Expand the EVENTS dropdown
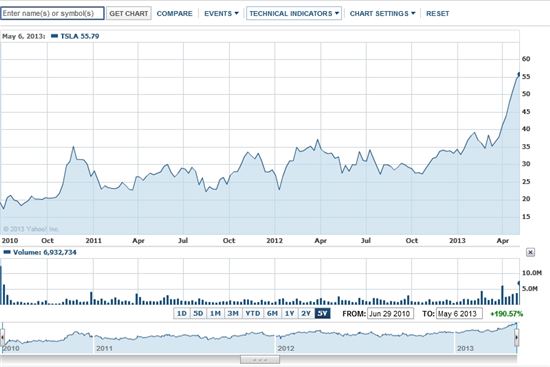This screenshot has height=367, width=550. click(221, 13)
